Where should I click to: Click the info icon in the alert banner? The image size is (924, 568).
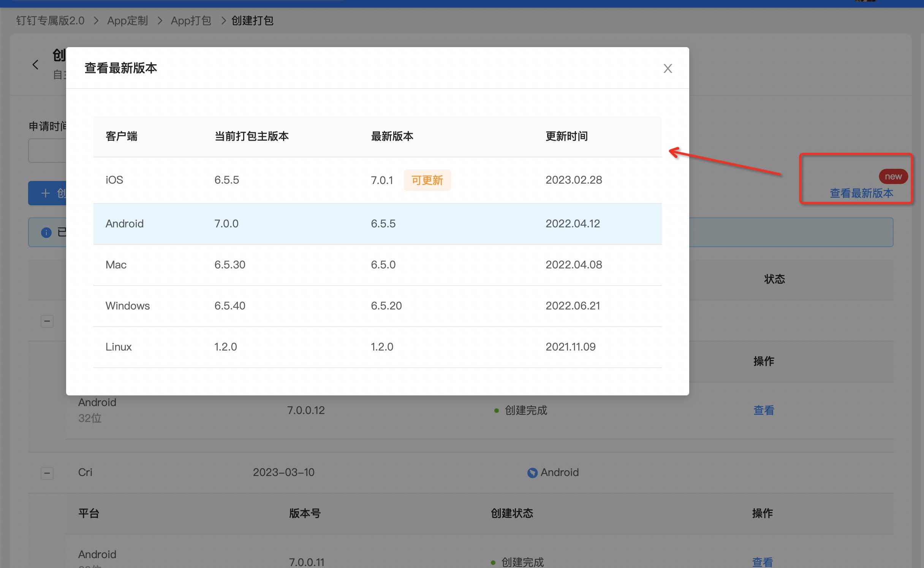click(x=46, y=232)
